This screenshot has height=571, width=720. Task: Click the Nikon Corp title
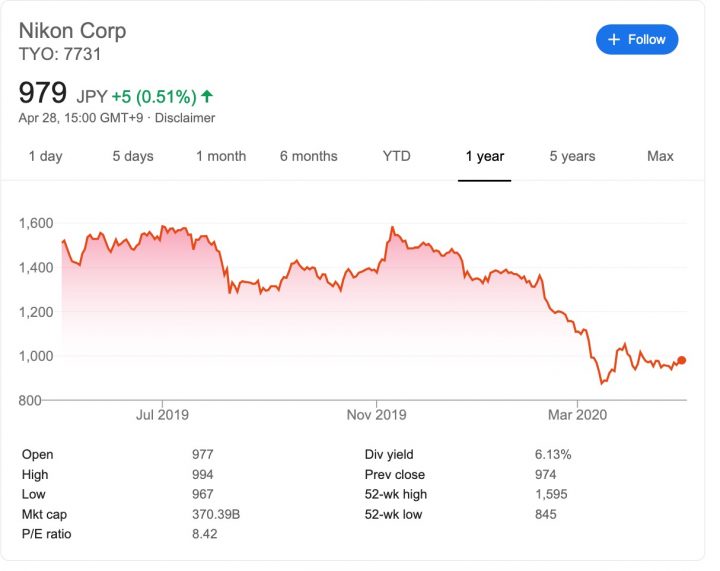pos(73,31)
